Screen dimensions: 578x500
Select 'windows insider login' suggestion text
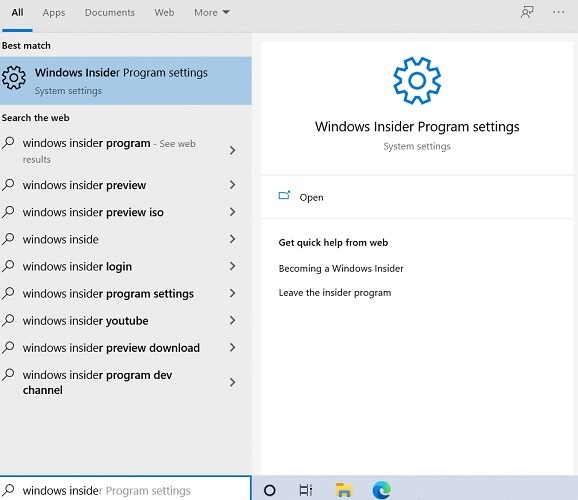(77, 267)
